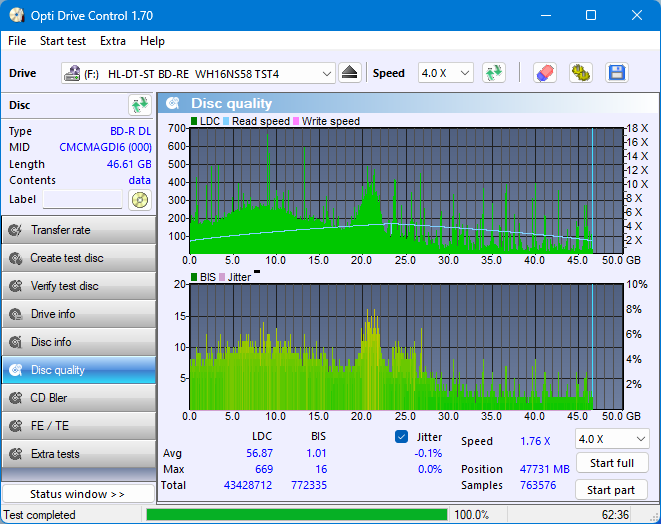Click the label apply icon
This screenshot has width=661, height=524.
[139, 199]
